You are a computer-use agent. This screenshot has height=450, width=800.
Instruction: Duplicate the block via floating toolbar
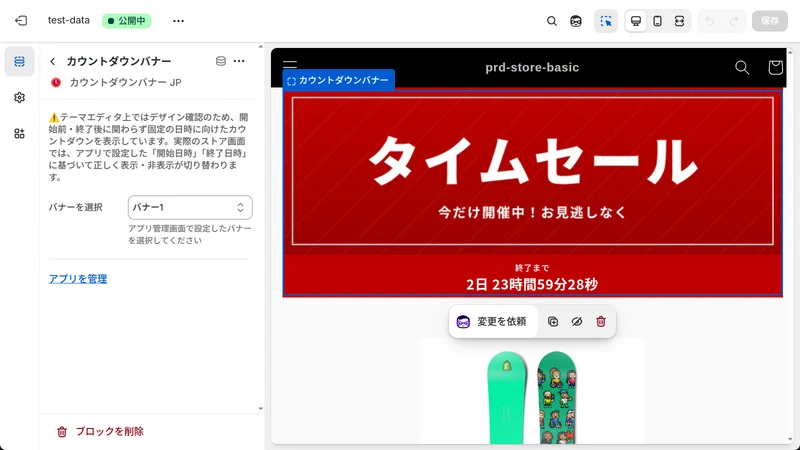(553, 321)
